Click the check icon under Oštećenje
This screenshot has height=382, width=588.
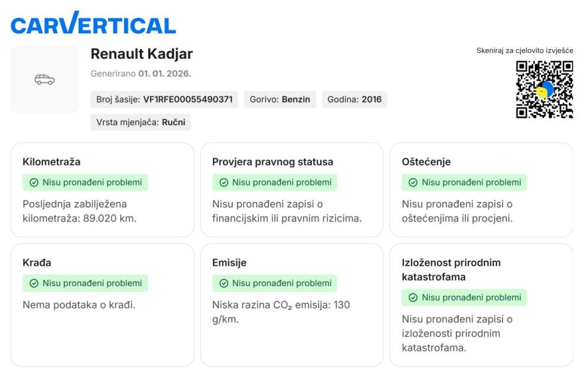412,183
